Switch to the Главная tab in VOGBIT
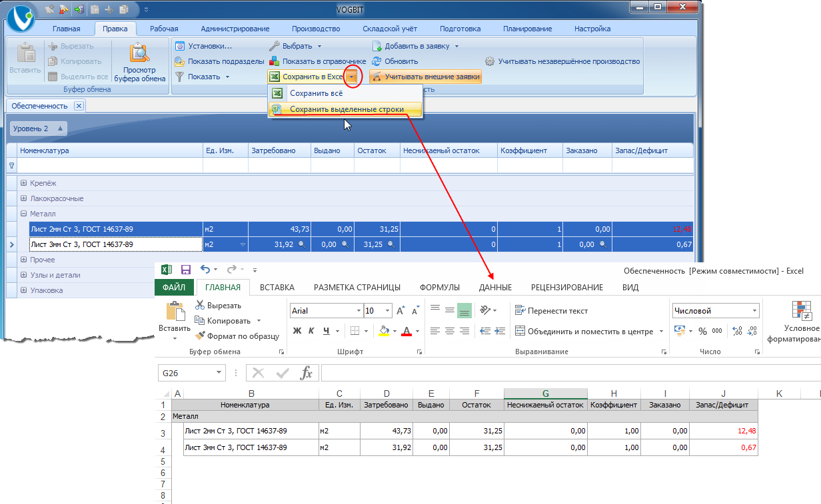The image size is (821, 504). point(67,29)
